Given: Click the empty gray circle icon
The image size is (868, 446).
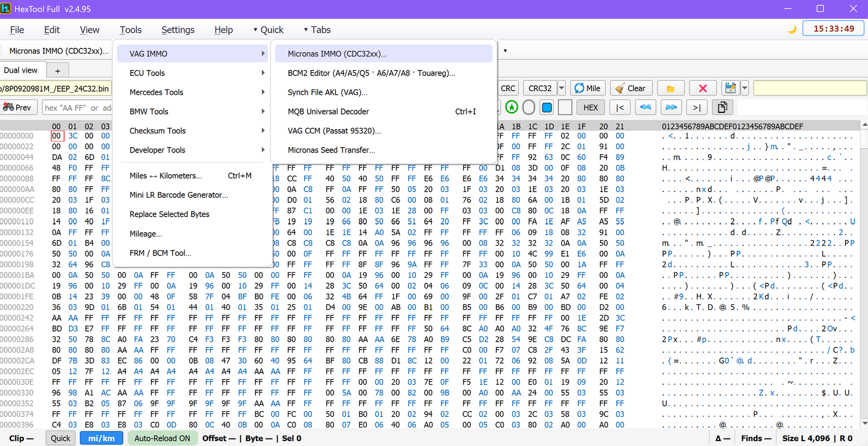Looking at the screenshot, I should point(529,107).
